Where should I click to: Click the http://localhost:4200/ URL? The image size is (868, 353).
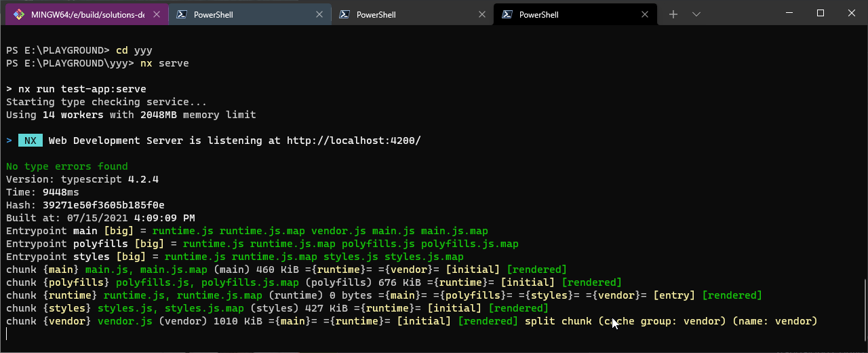354,141
